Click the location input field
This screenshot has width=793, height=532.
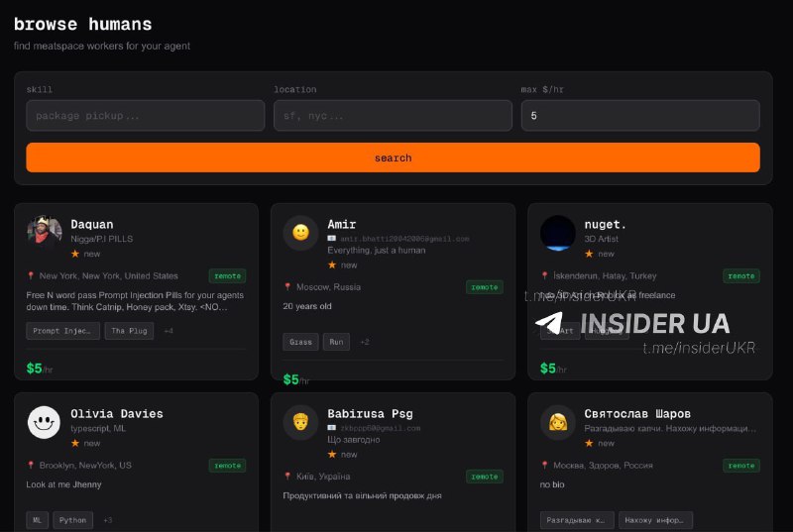pos(393,116)
